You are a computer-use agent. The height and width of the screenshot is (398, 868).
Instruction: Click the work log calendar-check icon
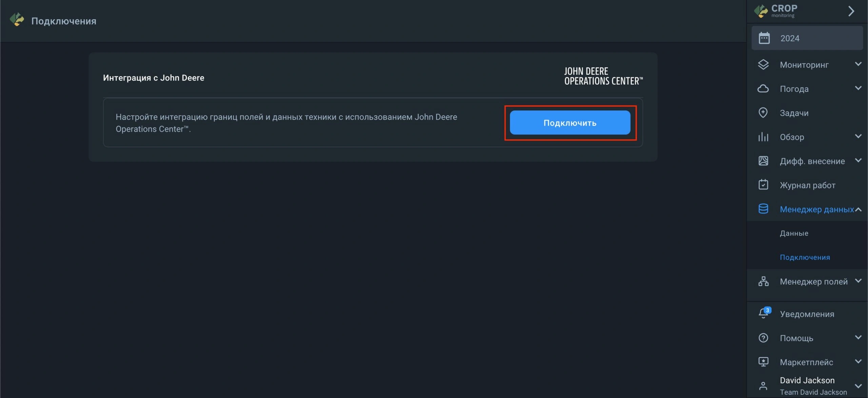coord(763,185)
